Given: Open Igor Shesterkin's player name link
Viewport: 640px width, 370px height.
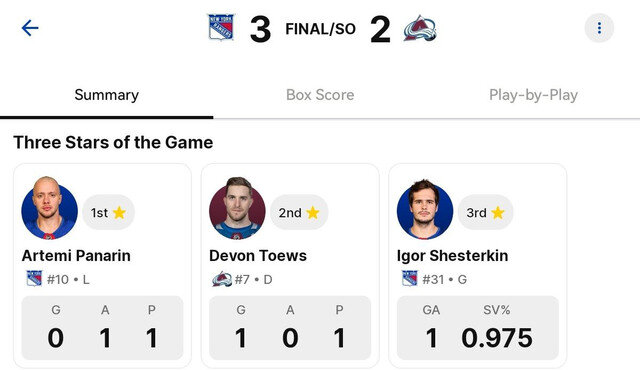Looking at the screenshot, I should click(x=452, y=256).
